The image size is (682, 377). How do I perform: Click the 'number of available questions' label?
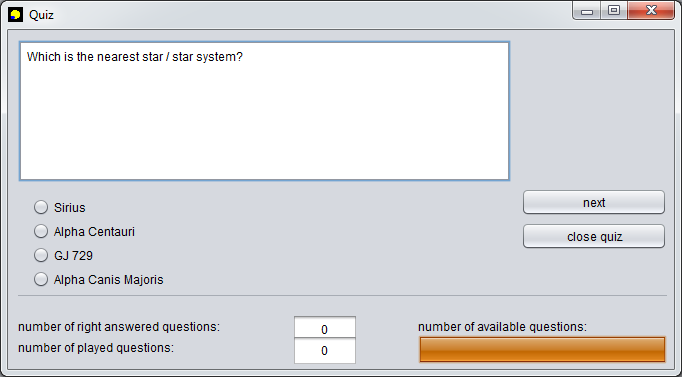click(x=502, y=327)
